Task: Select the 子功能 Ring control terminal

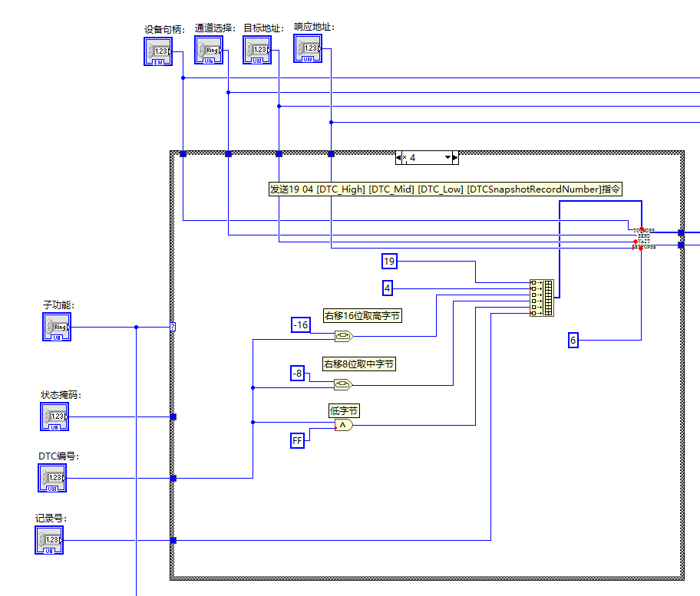Action: pos(57,327)
